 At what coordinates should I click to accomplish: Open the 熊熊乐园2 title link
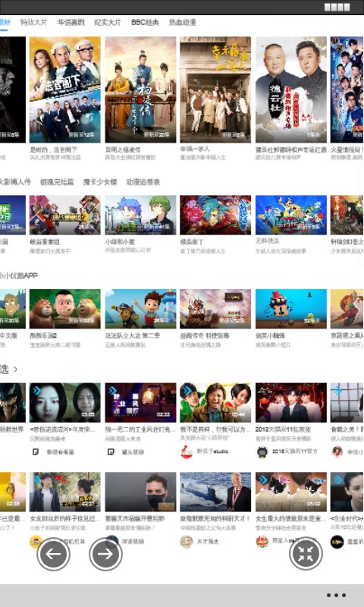(x=44, y=335)
